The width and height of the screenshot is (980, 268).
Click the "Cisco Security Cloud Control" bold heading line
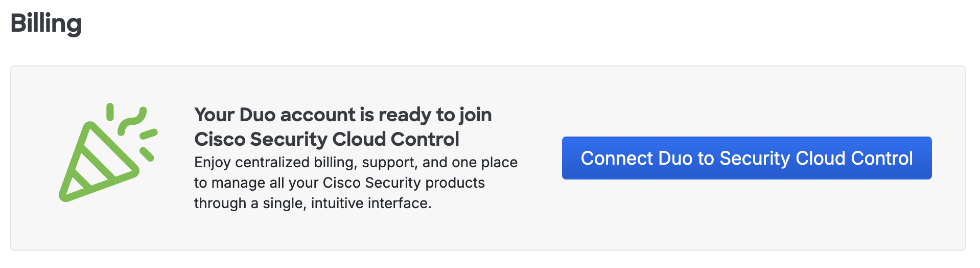(x=326, y=139)
